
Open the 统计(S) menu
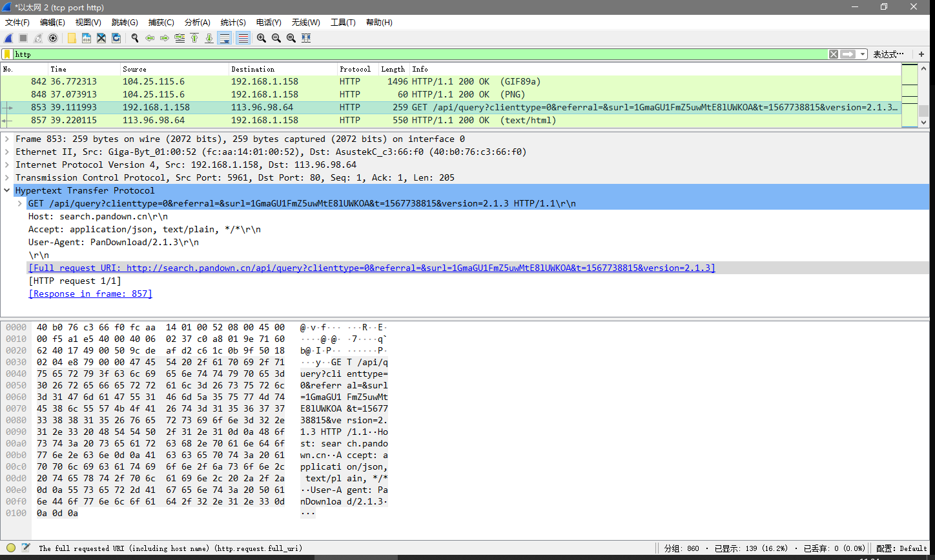click(x=233, y=22)
